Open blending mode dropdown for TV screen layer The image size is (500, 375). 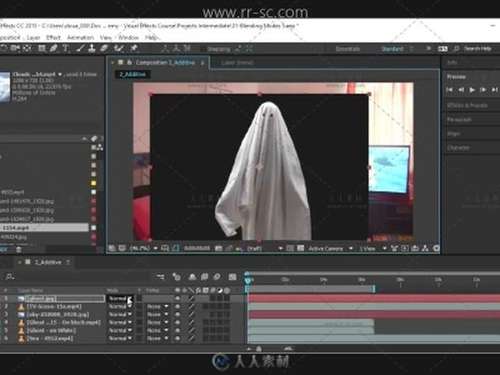120,306
